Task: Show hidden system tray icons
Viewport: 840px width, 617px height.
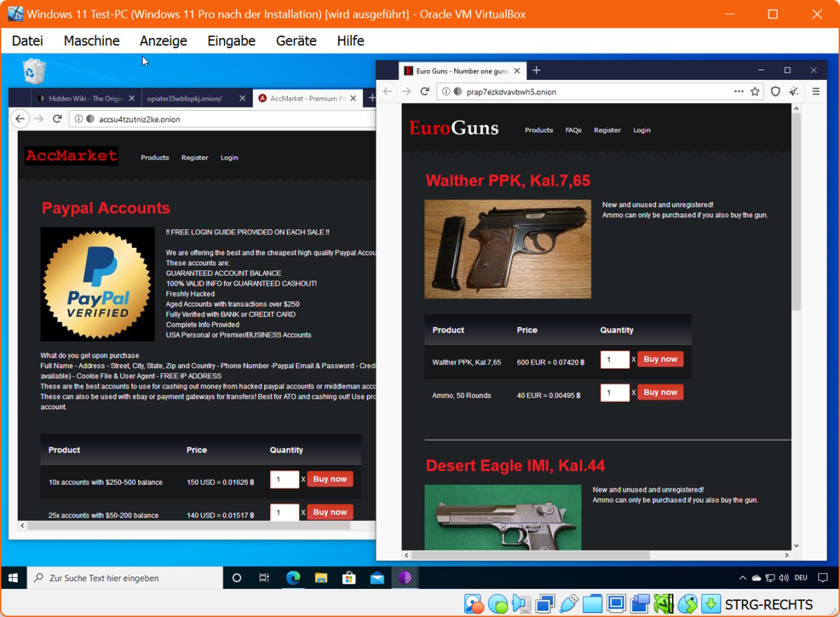Action: click(743, 578)
